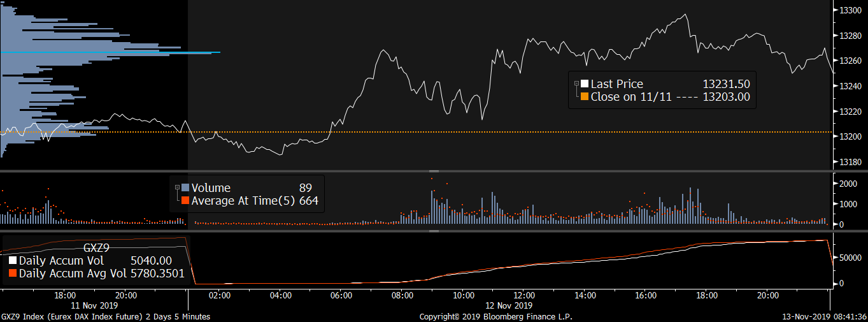Click the 13-Nov-2019 08:41:36 timestamp
Viewport: 868px width, 322px height.
point(825,316)
